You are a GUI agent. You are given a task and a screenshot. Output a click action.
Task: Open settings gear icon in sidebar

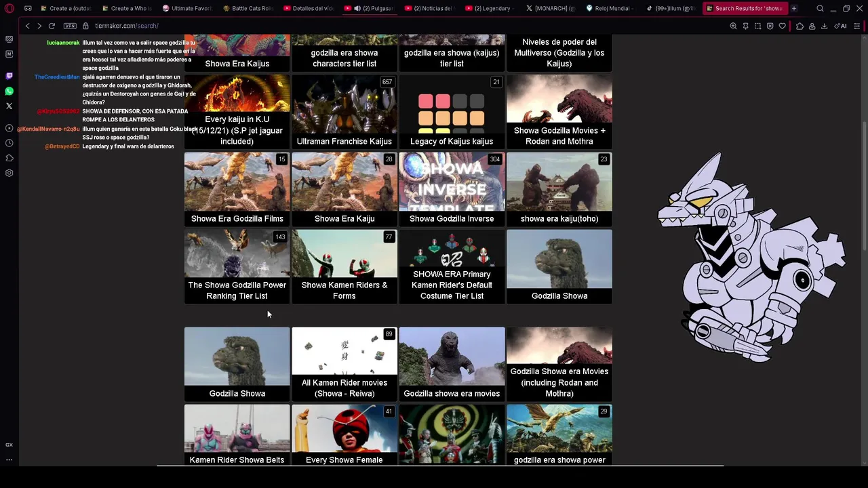click(9, 173)
